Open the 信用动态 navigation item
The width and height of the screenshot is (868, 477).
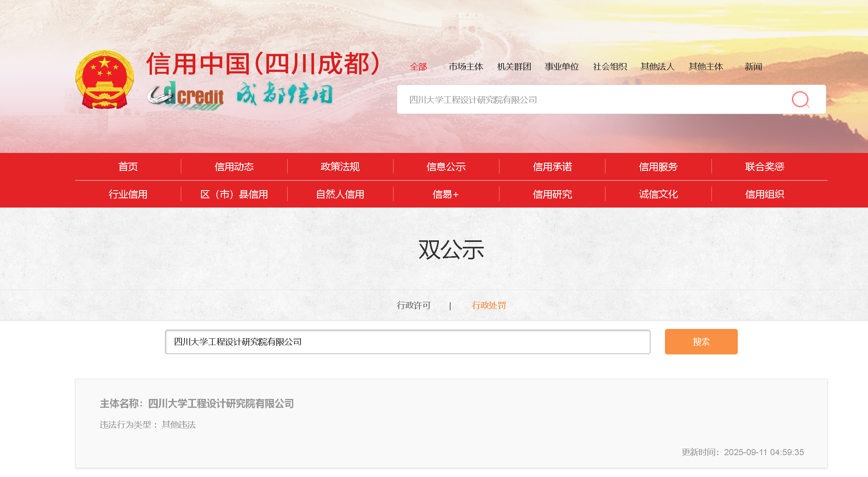coord(234,167)
